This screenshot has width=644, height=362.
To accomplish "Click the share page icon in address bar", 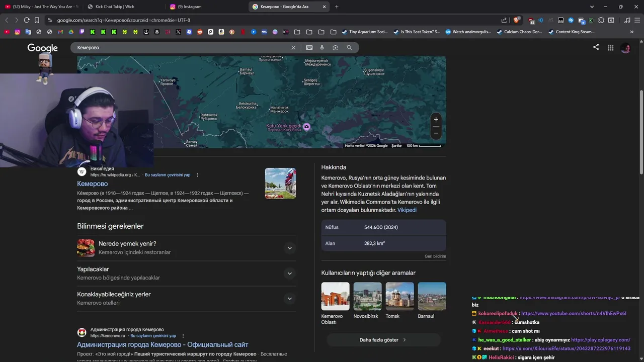I will 504,20.
